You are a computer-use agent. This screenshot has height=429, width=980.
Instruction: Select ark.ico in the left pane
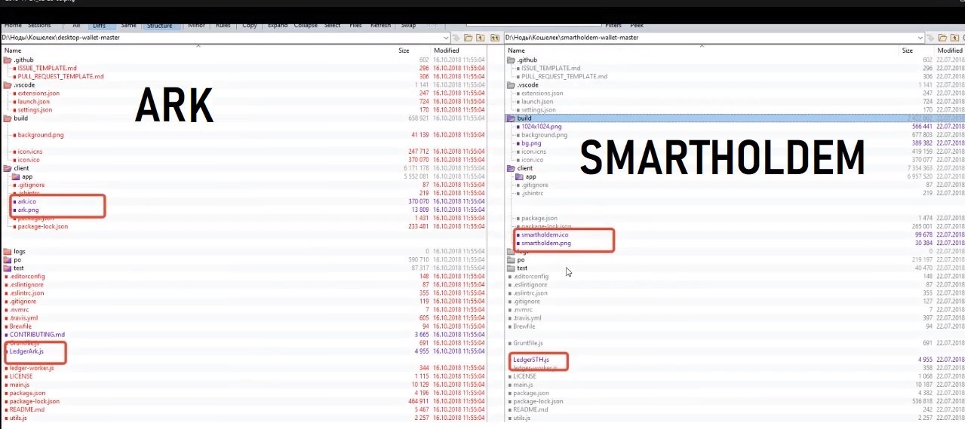pos(27,201)
